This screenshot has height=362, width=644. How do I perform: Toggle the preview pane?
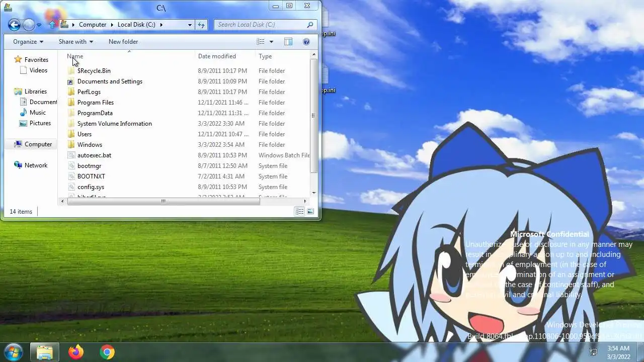(x=288, y=42)
